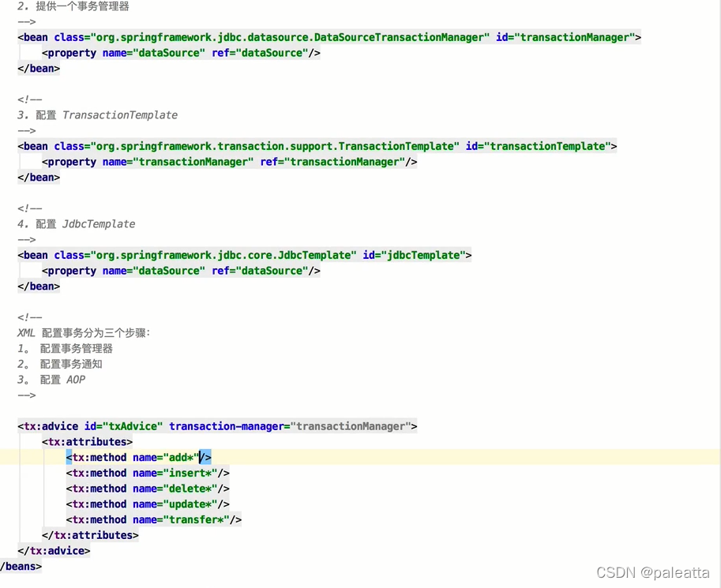This screenshot has width=721, height=588.
Task: Click comment line '2。 配置事务通知'
Action: 60,364
